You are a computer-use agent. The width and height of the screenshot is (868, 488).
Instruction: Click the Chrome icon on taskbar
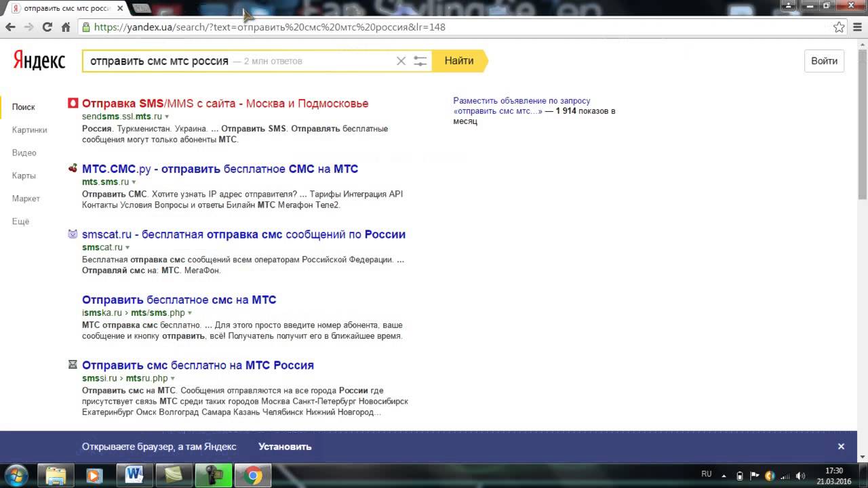point(253,476)
